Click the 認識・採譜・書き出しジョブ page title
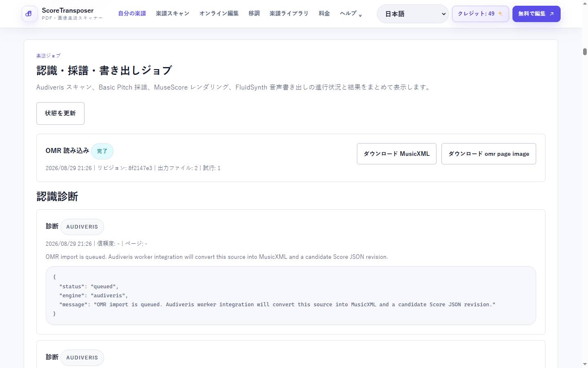Viewport: 588px width, 368px height. click(105, 70)
